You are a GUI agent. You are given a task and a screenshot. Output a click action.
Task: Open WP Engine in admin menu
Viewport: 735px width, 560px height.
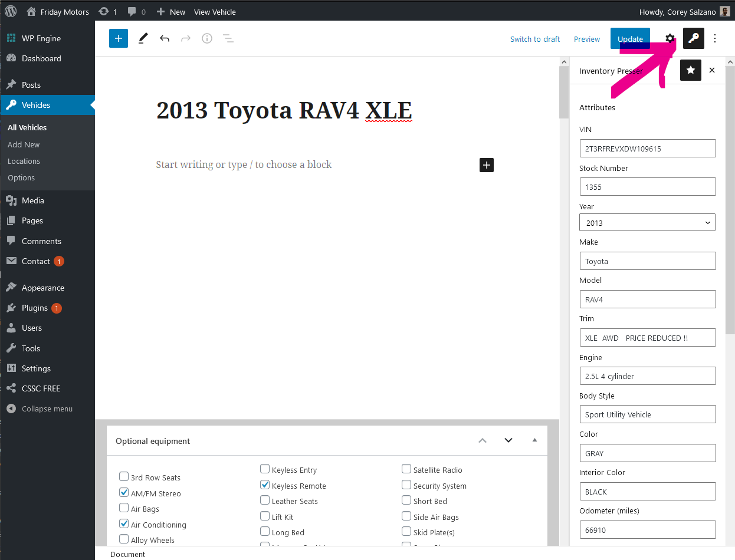click(x=47, y=38)
